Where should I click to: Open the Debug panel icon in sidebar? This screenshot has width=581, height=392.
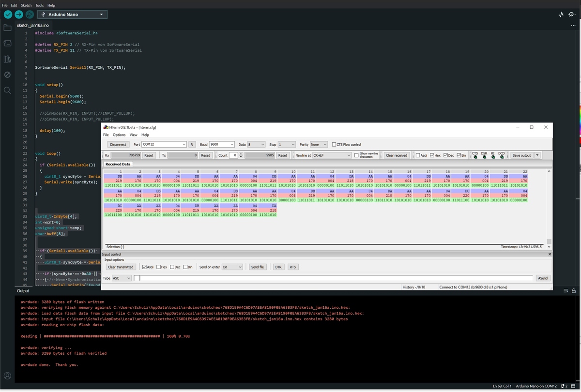[x=7, y=75]
